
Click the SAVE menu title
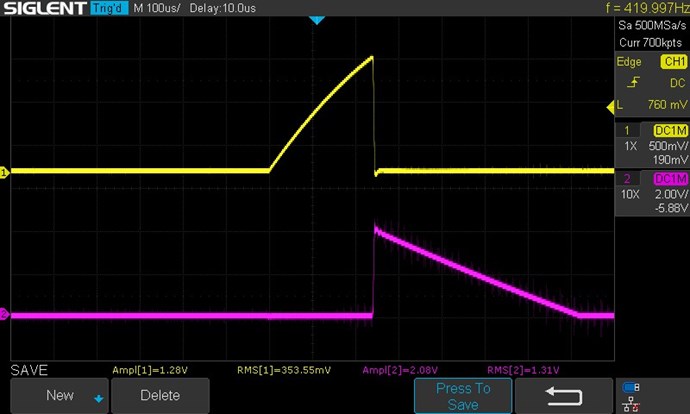pyautogui.click(x=29, y=370)
